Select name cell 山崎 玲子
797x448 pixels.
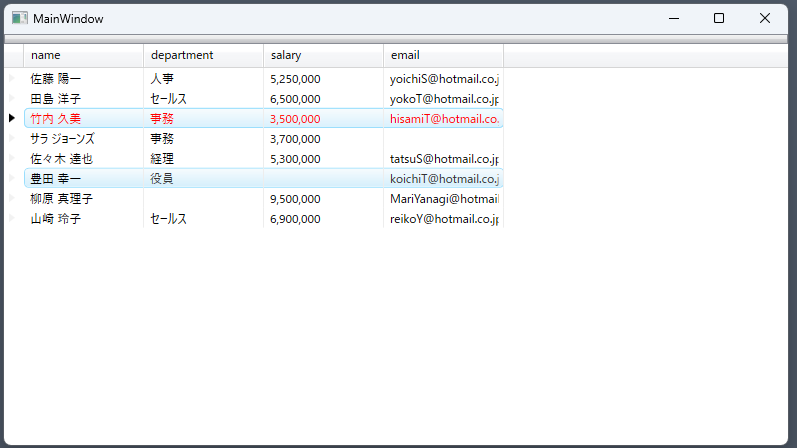point(83,219)
